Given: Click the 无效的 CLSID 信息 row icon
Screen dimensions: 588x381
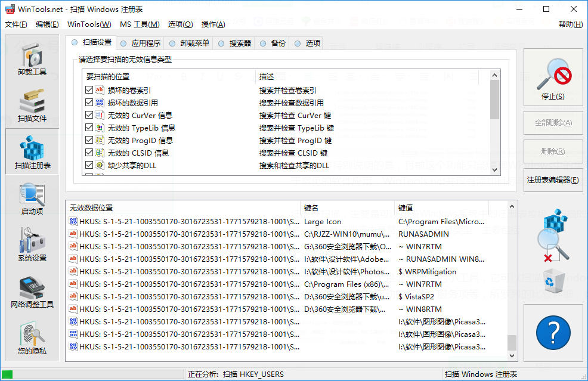Looking at the screenshot, I should pyautogui.click(x=100, y=153).
